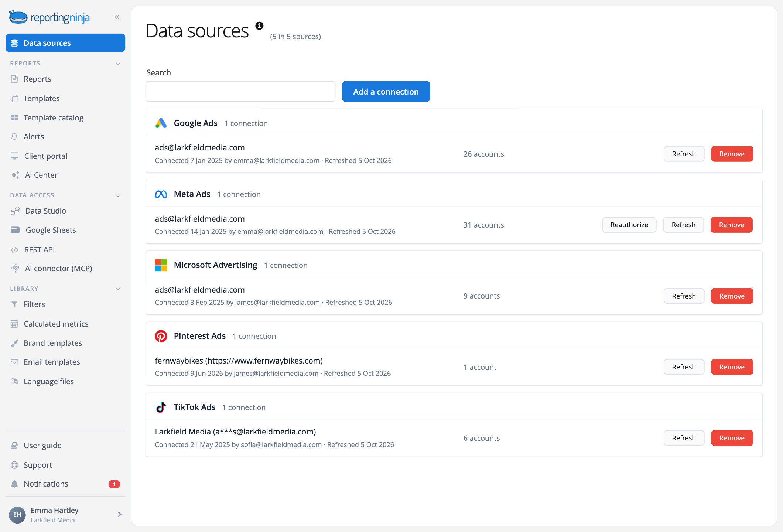This screenshot has height=532, width=783.
Task: Click the Alerts bell icon
Action: point(14,137)
